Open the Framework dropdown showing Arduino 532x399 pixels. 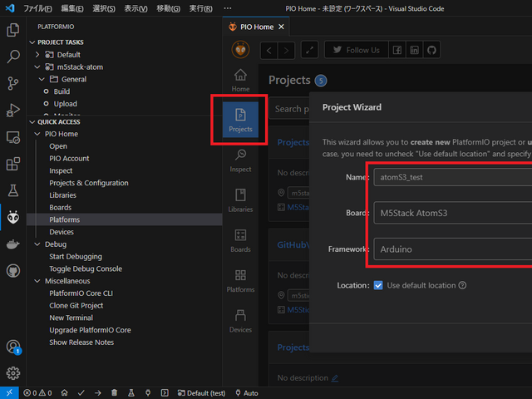pos(452,249)
